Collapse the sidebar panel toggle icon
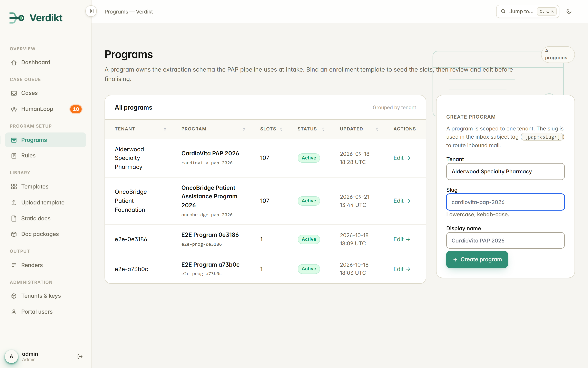 [x=91, y=11]
